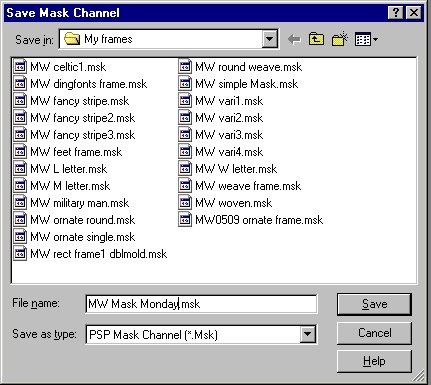The height and width of the screenshot is (385, 431).
Task: Select file name MW vari3.msk
Action: [229, 135]
